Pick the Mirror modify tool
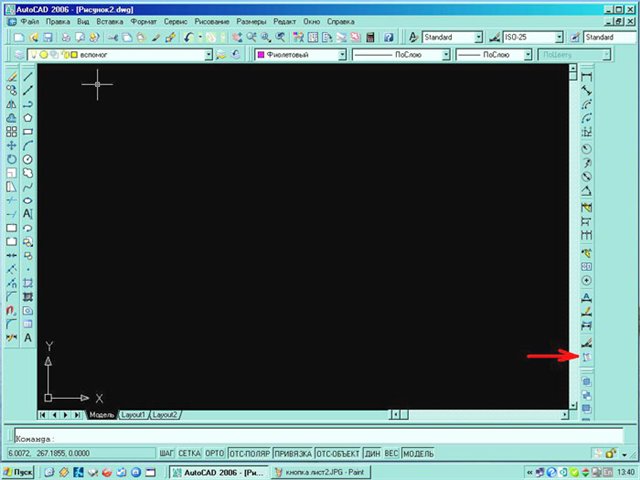Viewport: 640px width, 480px height. click(11, 103)
